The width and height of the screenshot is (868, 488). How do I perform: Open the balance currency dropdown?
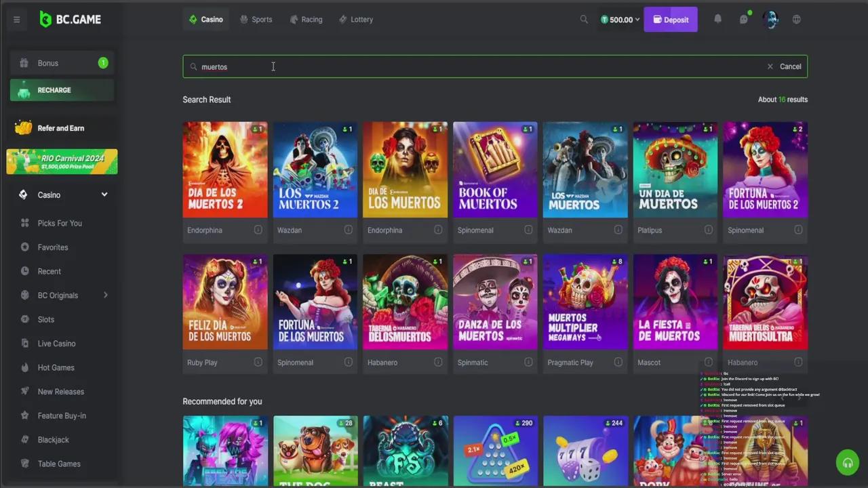[x=620, y=20]
